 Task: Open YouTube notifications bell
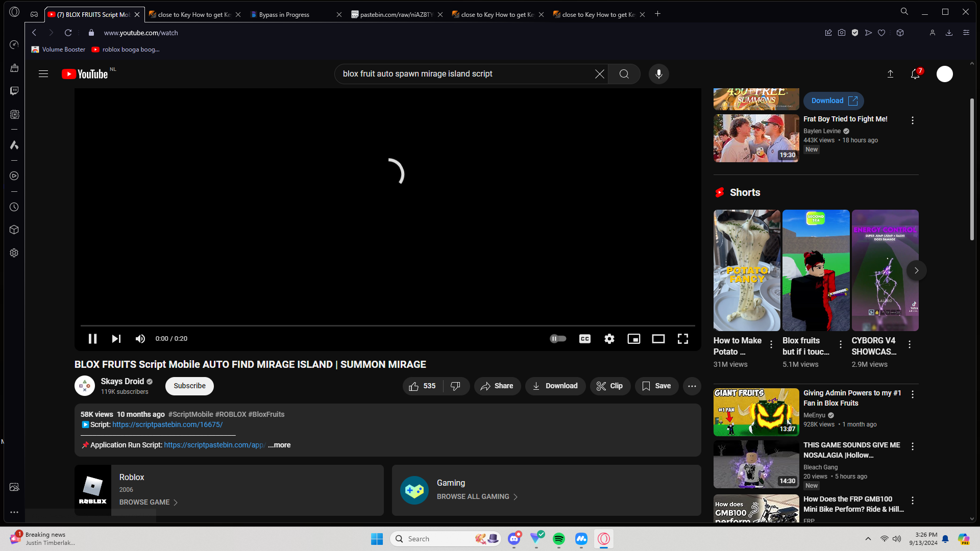(x=915, y=74)
